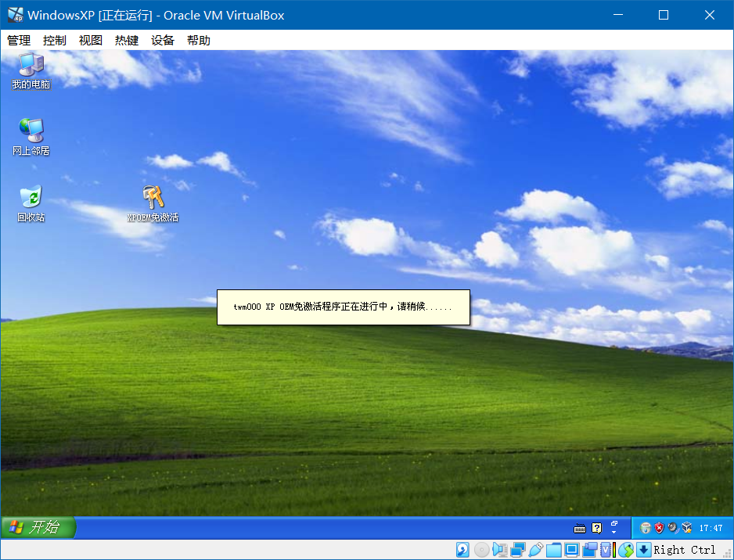
Task: Click the mouse integration status icon
Action: (625, 550)
